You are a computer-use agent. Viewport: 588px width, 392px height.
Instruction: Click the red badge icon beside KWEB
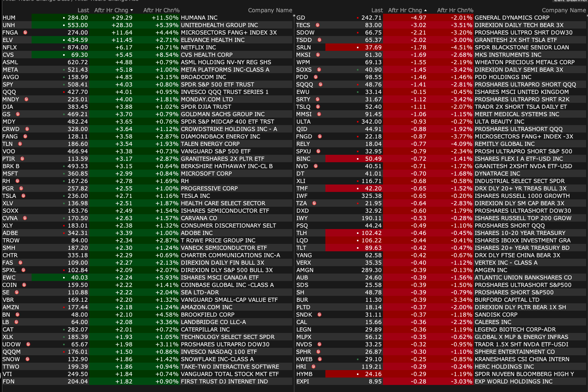(320, 359)
